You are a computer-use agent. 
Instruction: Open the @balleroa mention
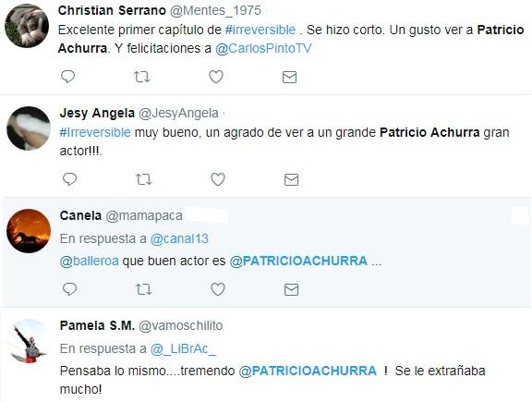[90, 262]
